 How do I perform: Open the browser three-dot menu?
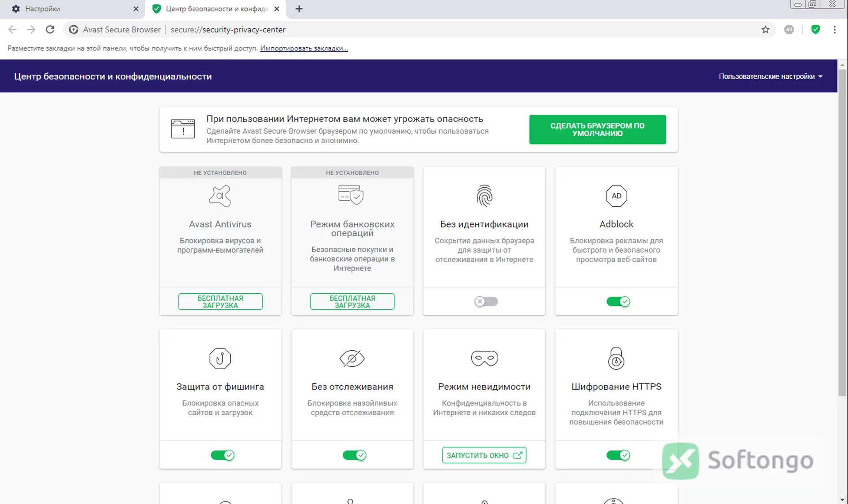point(834,30)
